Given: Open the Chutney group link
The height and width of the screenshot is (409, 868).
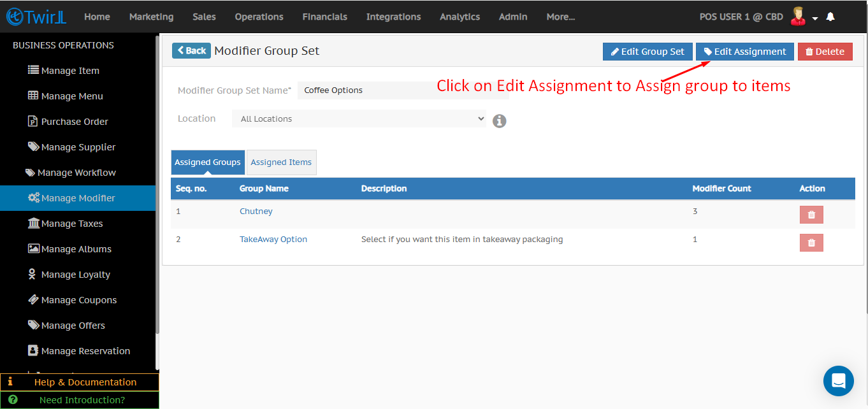Looking at the screenshot, I should click(256, 212).
